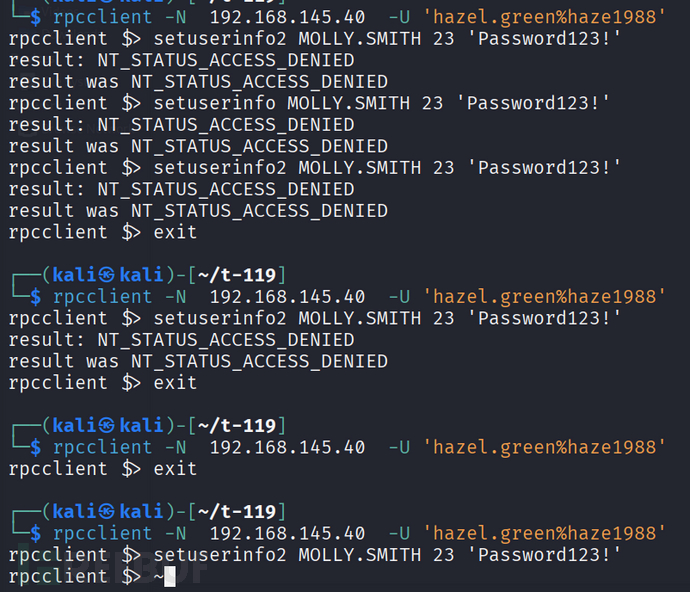Click the last 'exit' command
The image size is (690, 592).
(175, 469)
